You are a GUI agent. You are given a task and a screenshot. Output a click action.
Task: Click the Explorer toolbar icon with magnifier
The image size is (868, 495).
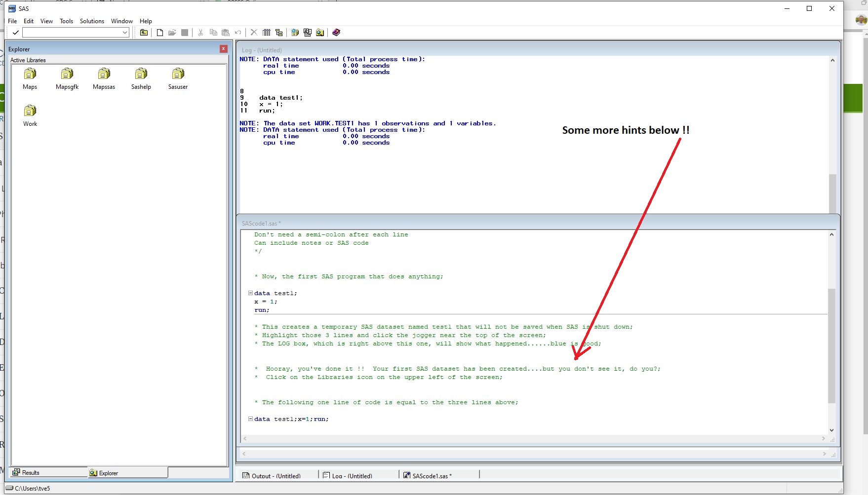[320, 33]
